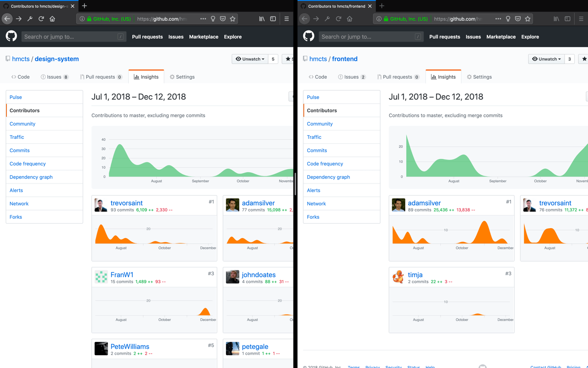
Task: Toggle the sidebar icon in the left browser window
Action: (273, 19)
